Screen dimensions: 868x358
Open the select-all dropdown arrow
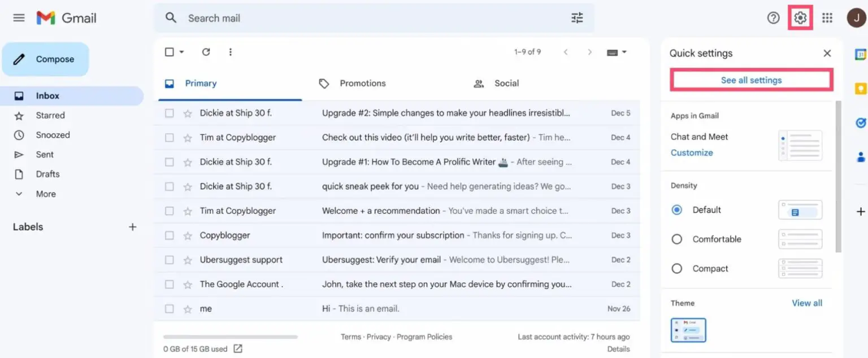[x=181, y=51]
